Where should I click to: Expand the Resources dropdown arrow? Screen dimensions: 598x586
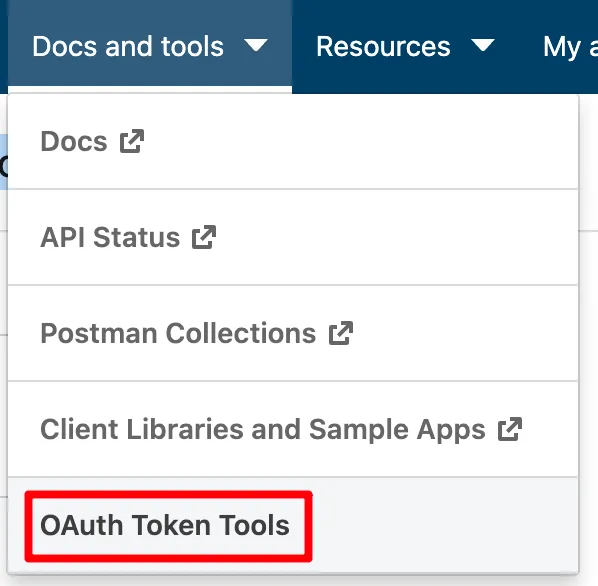coord(483,45)
